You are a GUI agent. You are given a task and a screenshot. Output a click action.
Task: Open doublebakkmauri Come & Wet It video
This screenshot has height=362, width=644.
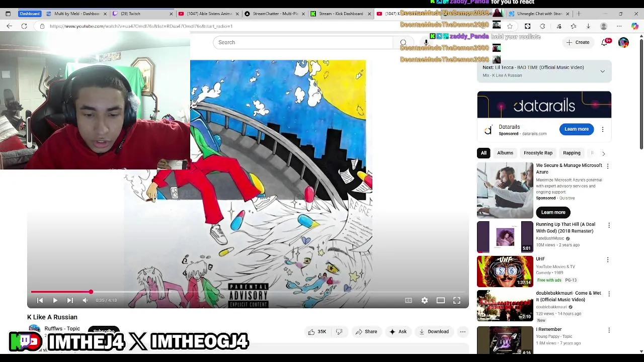[x=505, y=305]
